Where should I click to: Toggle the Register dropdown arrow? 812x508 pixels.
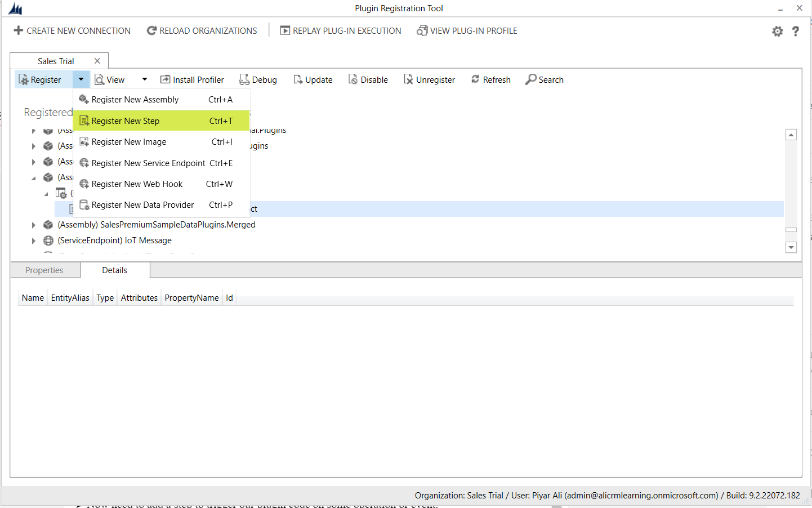click(x=81, y=79)
